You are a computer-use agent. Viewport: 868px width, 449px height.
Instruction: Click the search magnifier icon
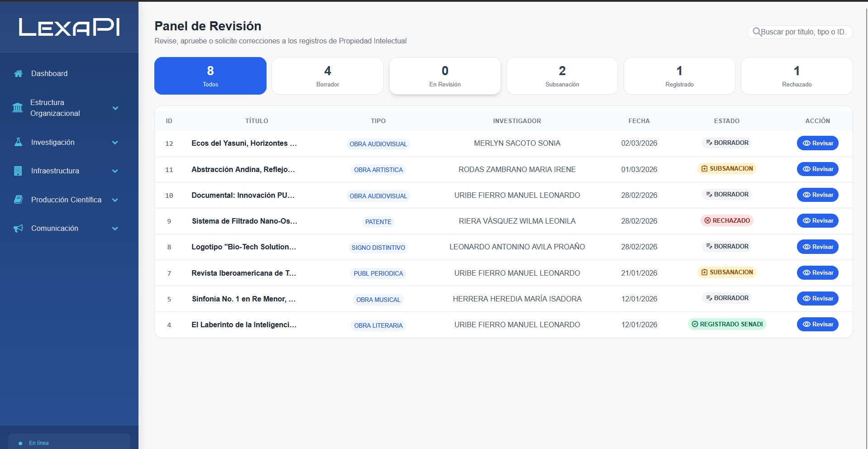[x=757, y=32]
